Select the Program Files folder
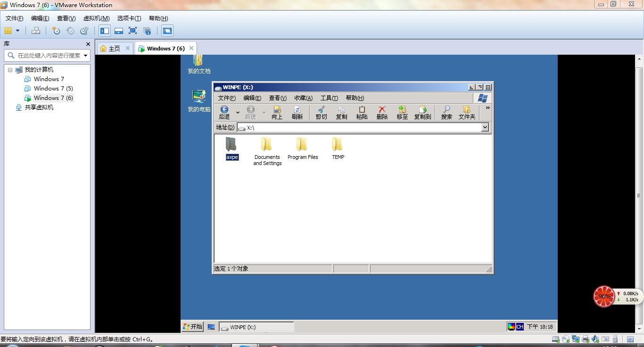The height and width of the screenshot is (347, 644). click(x=303, y=149)
